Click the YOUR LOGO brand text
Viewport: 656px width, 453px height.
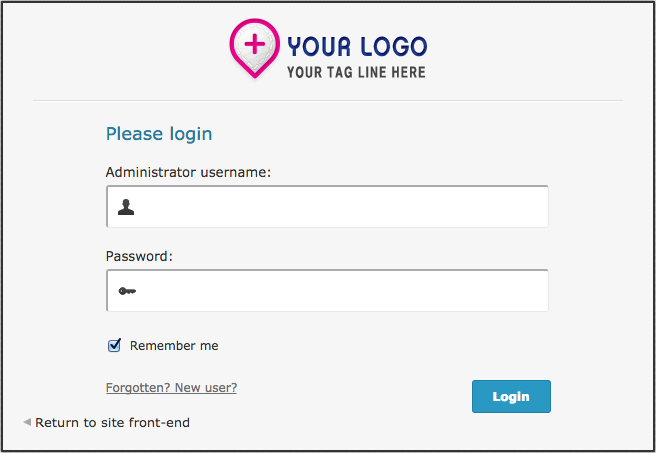[x=357, y=46]
